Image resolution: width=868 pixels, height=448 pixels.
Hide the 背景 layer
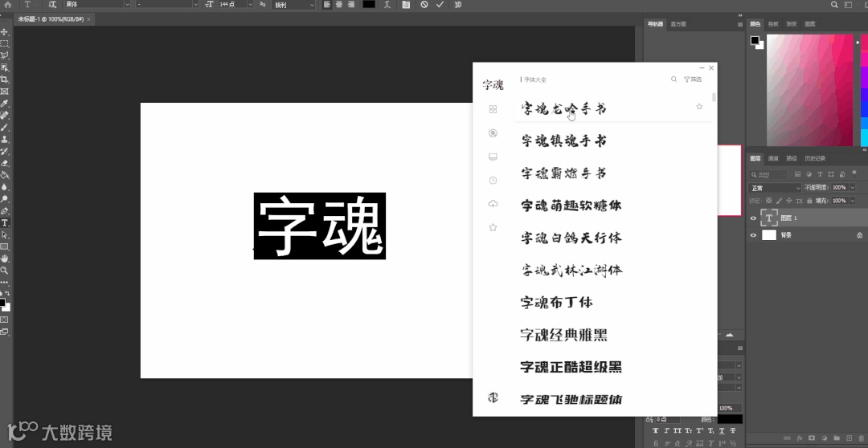click(753, 235)
